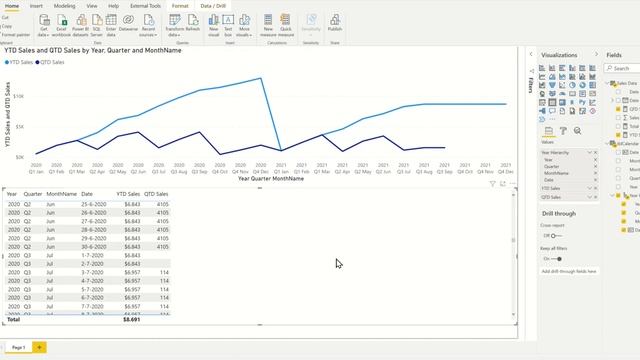Sort by MonthName column header
Image resolution: width=640 pixels, height=360 pixels.
[x=62, y=194]
